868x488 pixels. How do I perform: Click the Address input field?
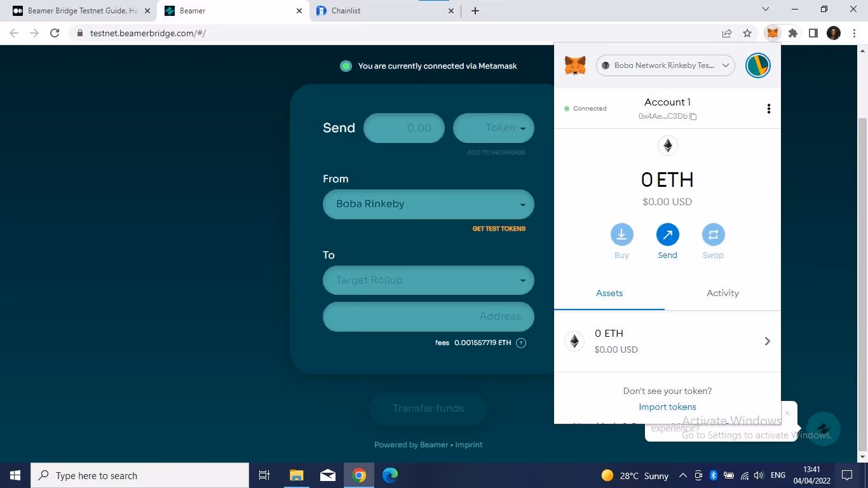click(428, 316)
